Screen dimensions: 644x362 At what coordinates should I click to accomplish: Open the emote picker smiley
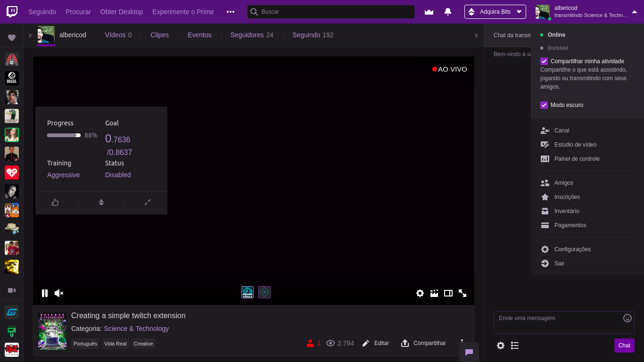point(627,318)
